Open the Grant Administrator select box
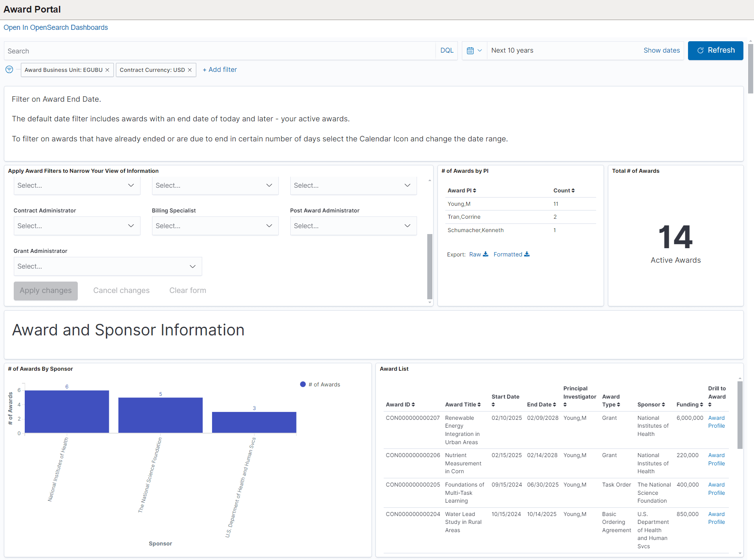Viewport: 754px width, 560px height. (108, 266)
